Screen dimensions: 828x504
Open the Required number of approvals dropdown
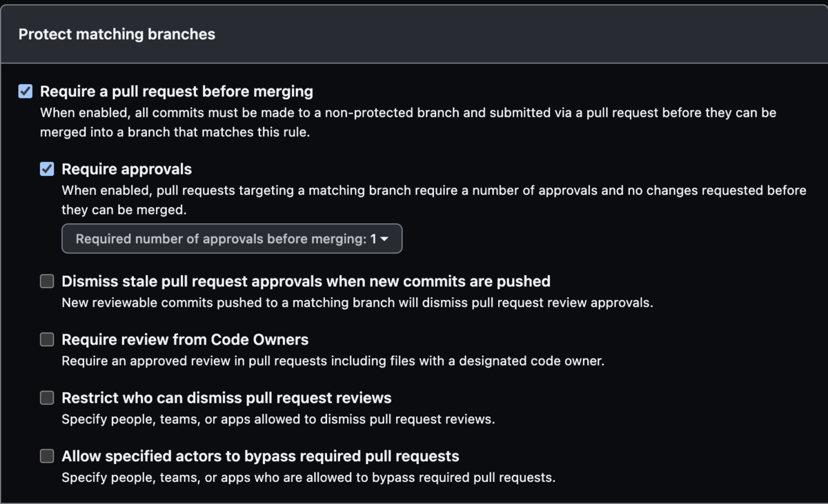(x=232, y=239)
